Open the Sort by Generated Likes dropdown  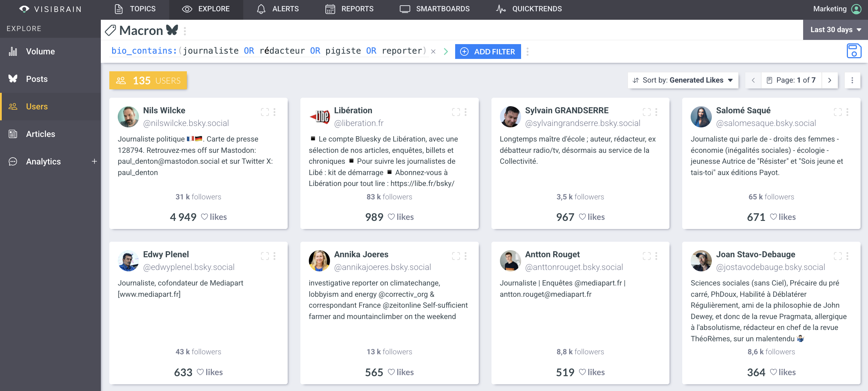click(x=683, y=80)
